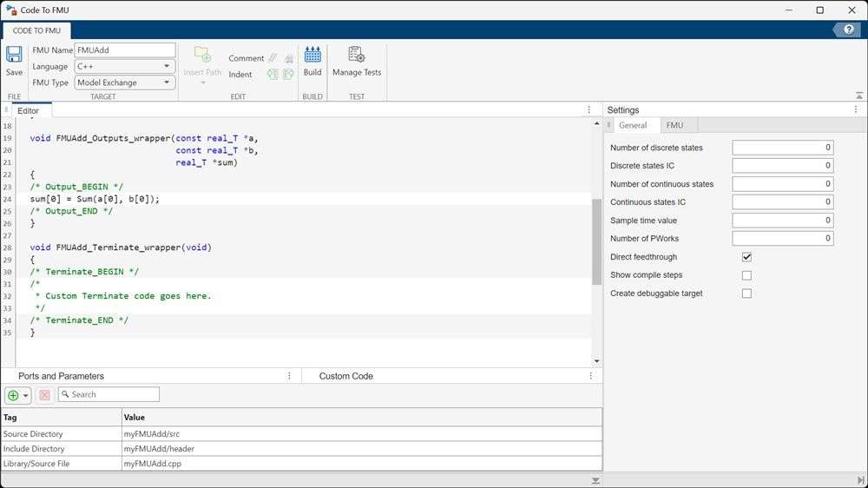The image size is (868, 488).
Task: Click the red delete icon beside Search
Action: coord(45,395)
